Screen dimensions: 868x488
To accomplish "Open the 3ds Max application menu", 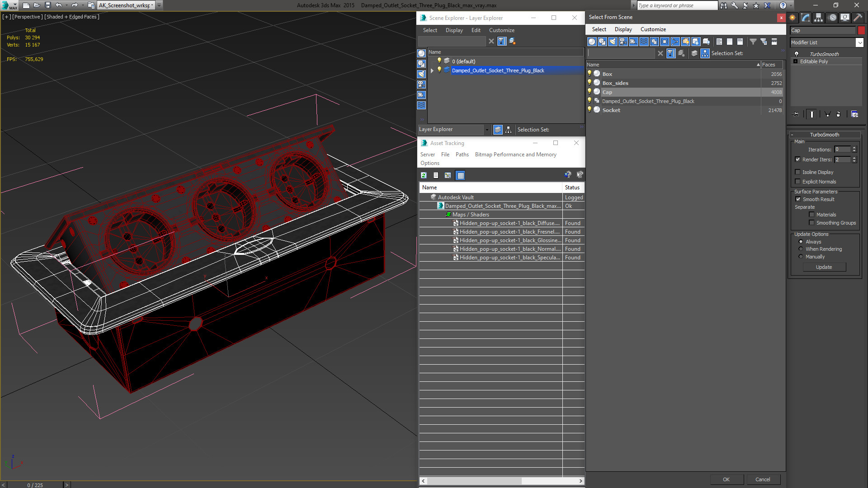I will tap(9, 5).
